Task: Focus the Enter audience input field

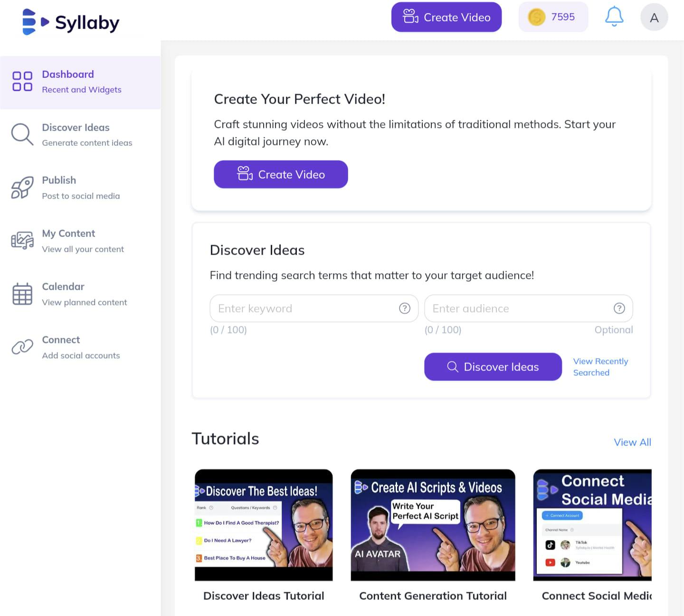Action: [x=529, y=309]
